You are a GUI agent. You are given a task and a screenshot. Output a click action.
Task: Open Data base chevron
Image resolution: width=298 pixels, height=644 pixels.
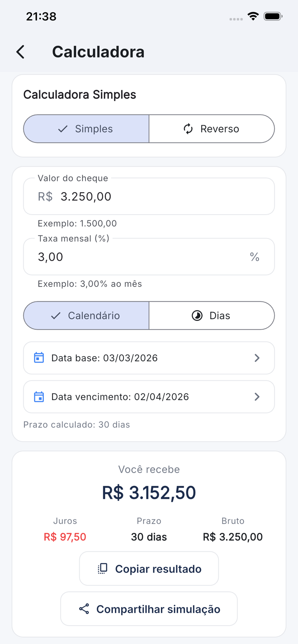click(257, 358)
